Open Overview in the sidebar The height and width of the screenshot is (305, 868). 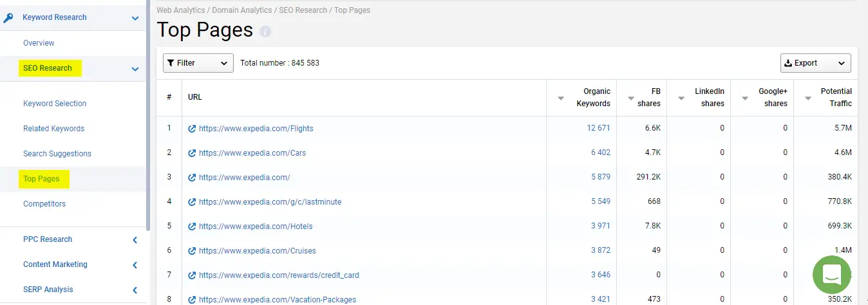pos(39,43)
